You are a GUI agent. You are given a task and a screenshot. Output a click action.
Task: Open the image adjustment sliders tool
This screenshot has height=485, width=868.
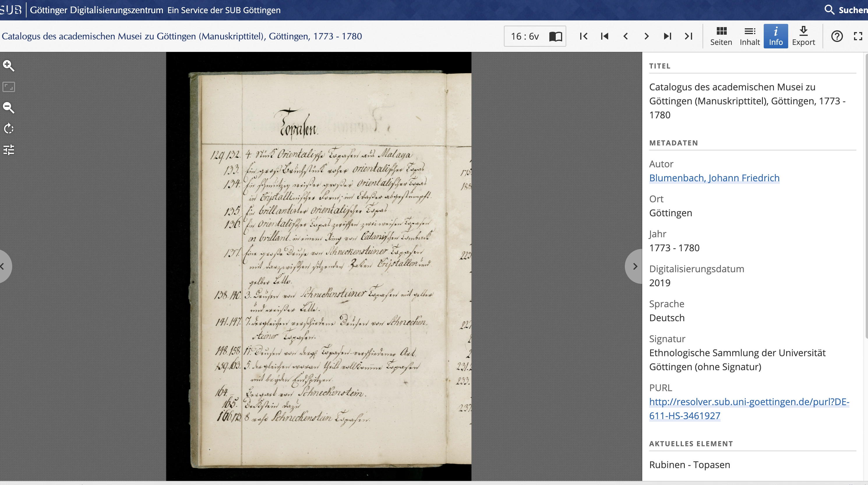tap(8, 150)
